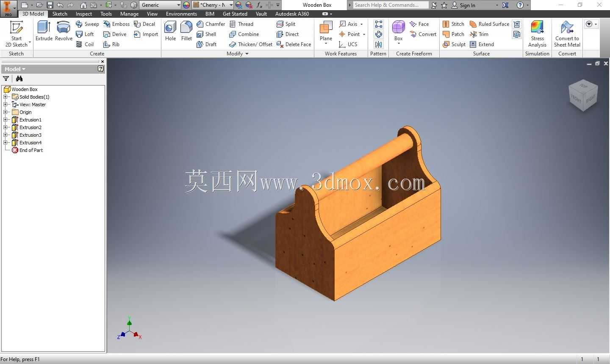Viewport: 610px width, 364px height.
Task: Select the Stitch surface tool
Action: pyautogui.click(x=453, y=24)
